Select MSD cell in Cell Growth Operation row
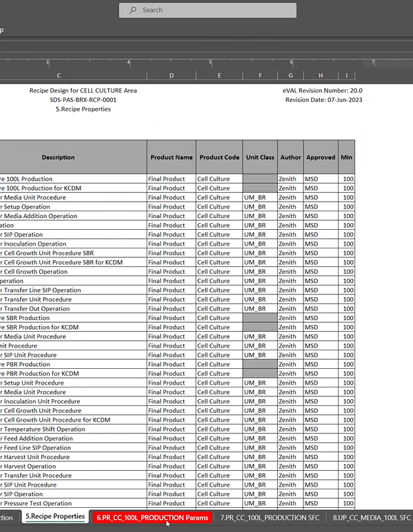This screenshot has width=413, height=532. pos(321,271)
